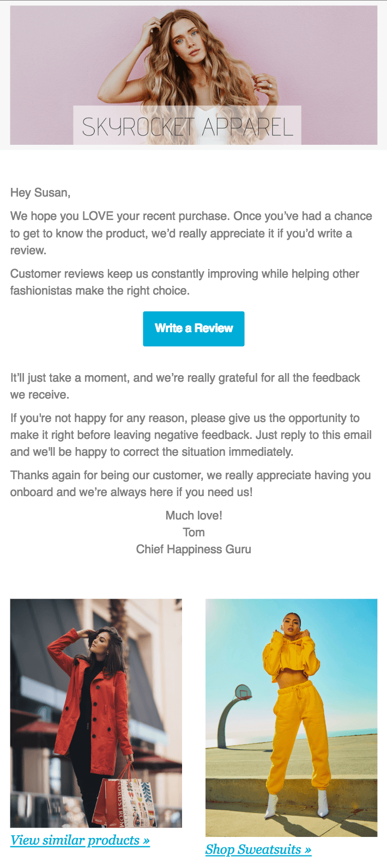Click the Much love closing text

(194, 515)
